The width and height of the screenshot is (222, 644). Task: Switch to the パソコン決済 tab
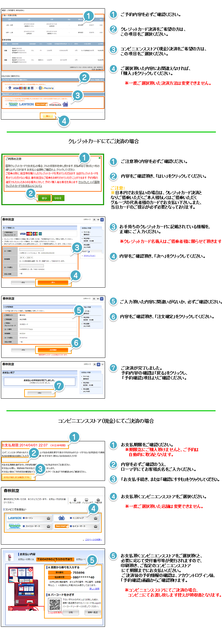point(87,501)
